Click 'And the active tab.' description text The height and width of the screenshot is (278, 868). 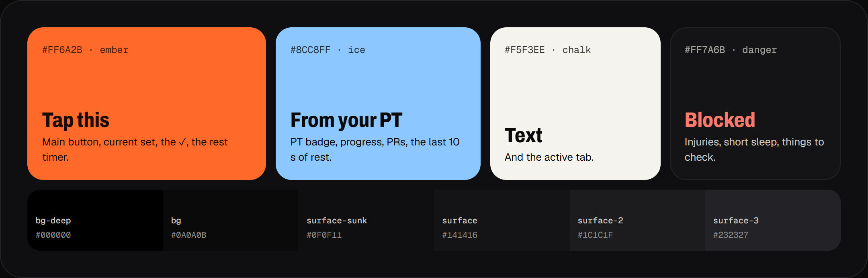[549, 157]
